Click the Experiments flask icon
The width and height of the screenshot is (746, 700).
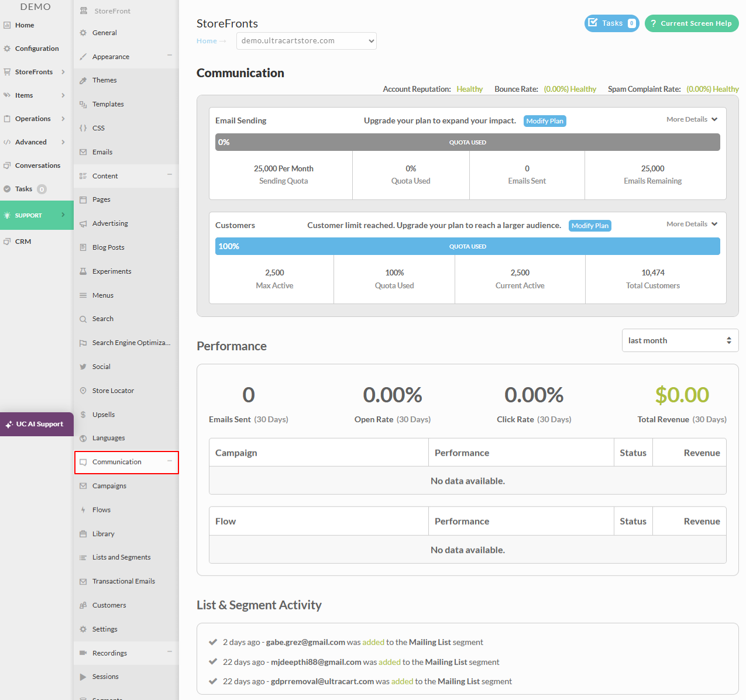[83, 271]
